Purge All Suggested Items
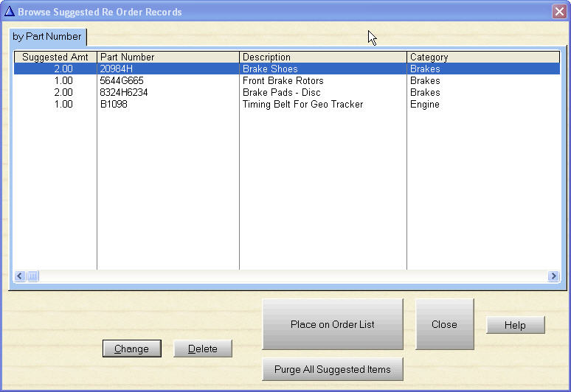Viewport: 571px width, 392px height. [x=332, y=369]
